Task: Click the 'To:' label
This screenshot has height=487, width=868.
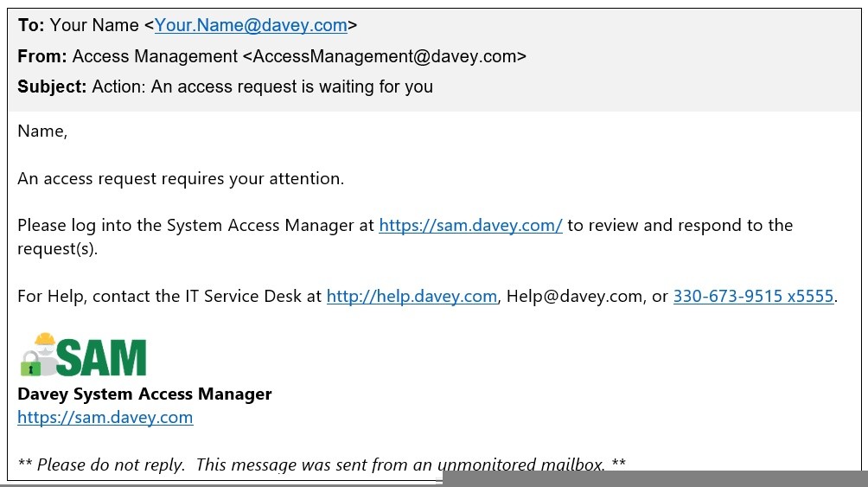Action: (31, 25)
